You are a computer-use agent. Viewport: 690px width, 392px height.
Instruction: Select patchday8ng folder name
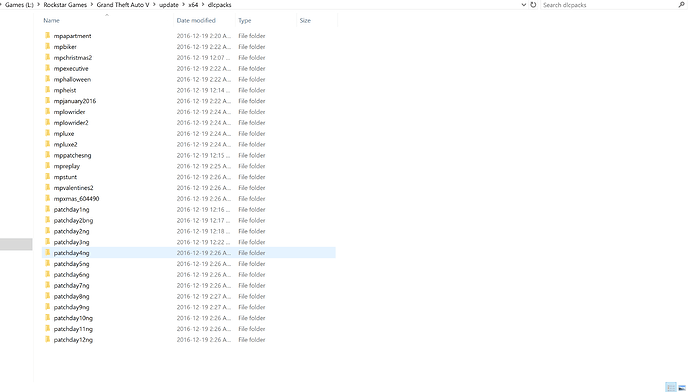click(71, 296)
